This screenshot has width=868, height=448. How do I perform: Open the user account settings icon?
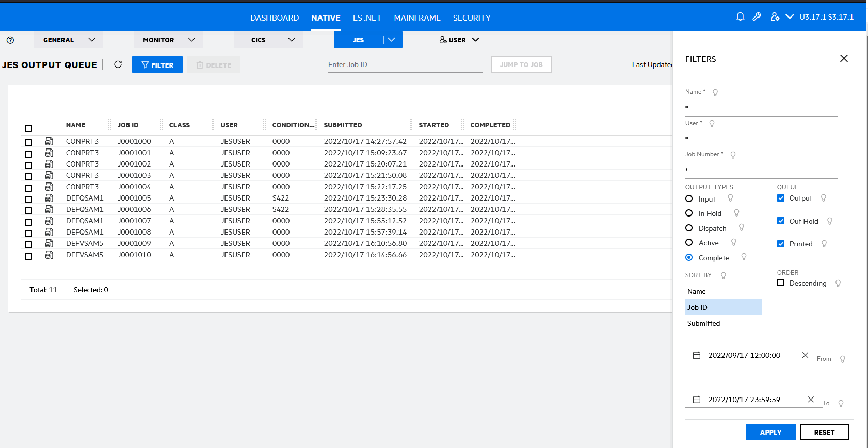775,16
